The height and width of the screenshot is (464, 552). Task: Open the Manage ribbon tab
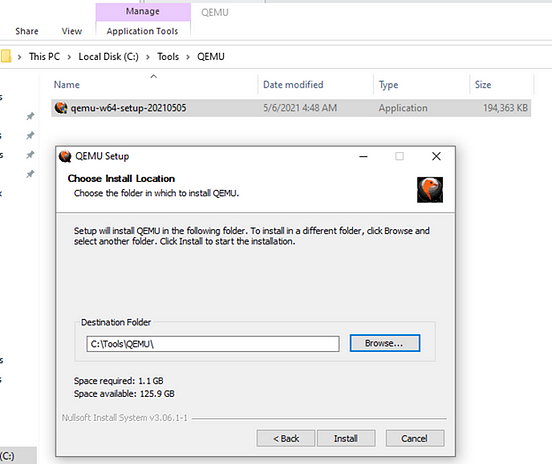coord(143,12)
